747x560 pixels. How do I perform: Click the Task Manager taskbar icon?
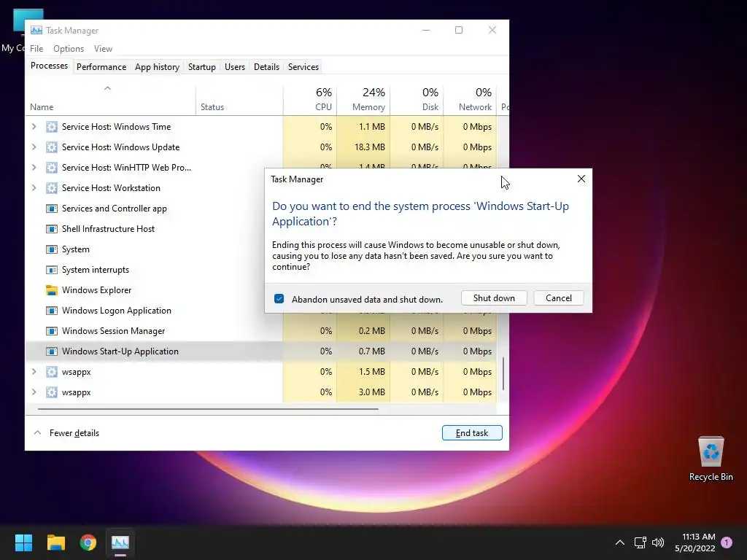[x=120, y=542]
